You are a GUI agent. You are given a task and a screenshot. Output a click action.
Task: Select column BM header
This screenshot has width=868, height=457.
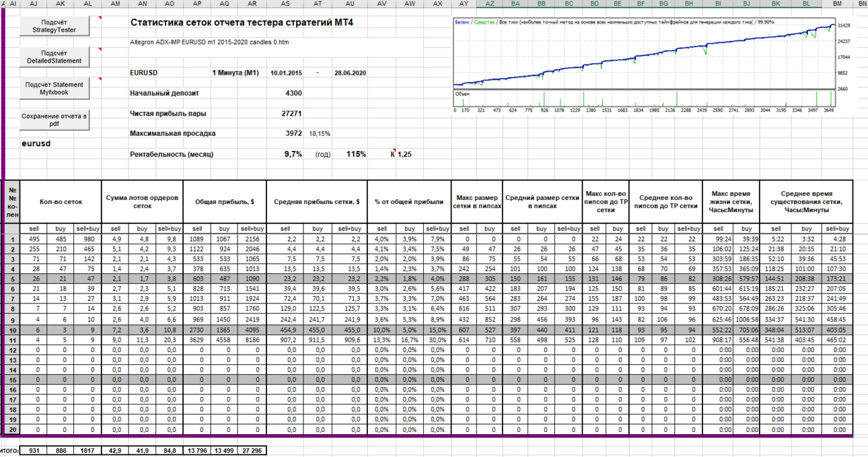(x=838, y=4)
